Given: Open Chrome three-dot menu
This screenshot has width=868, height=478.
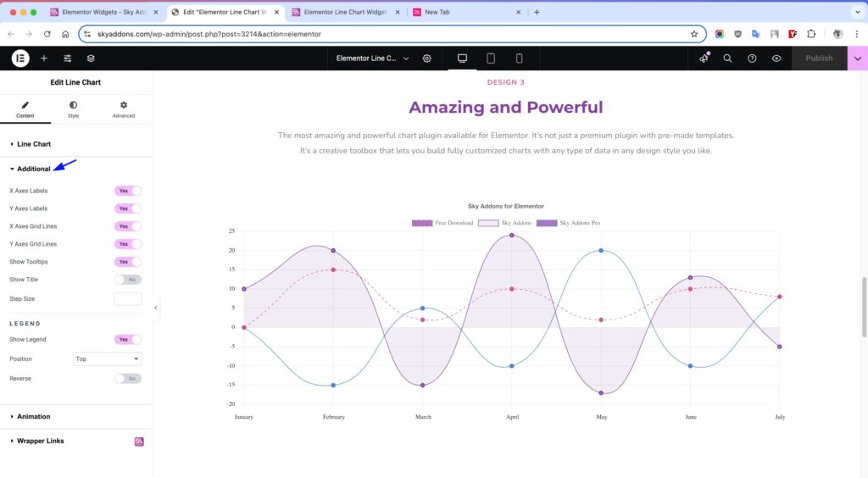Looking at the screenshot, I should (x=856, y=34).
